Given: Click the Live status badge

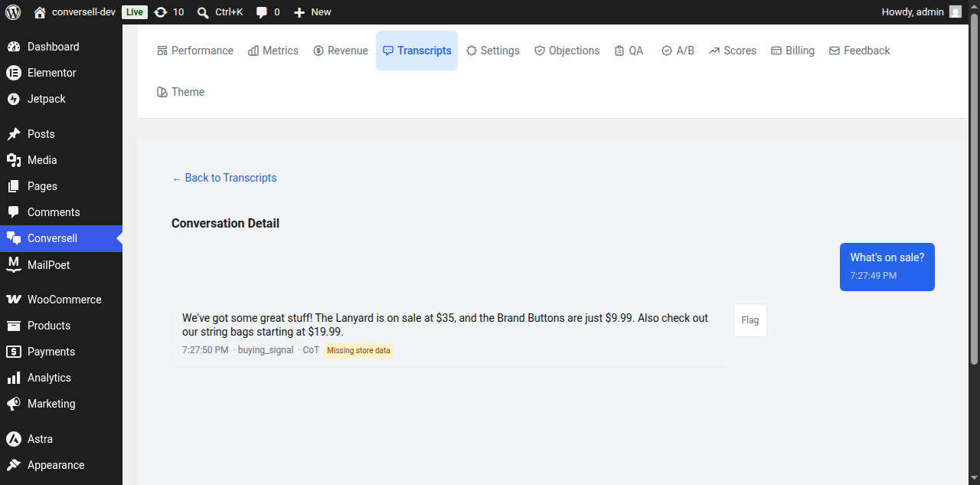Looking at the screenshot, I should point(134,11).
